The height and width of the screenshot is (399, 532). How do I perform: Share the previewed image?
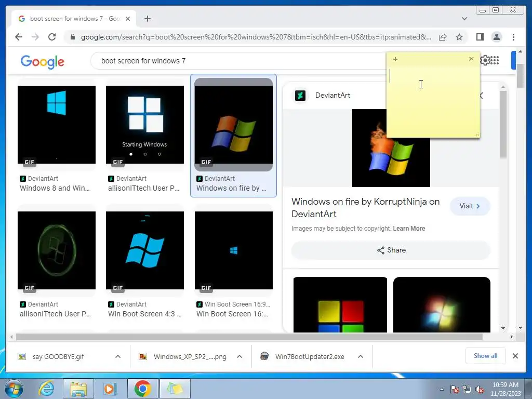tap(391, 250)
